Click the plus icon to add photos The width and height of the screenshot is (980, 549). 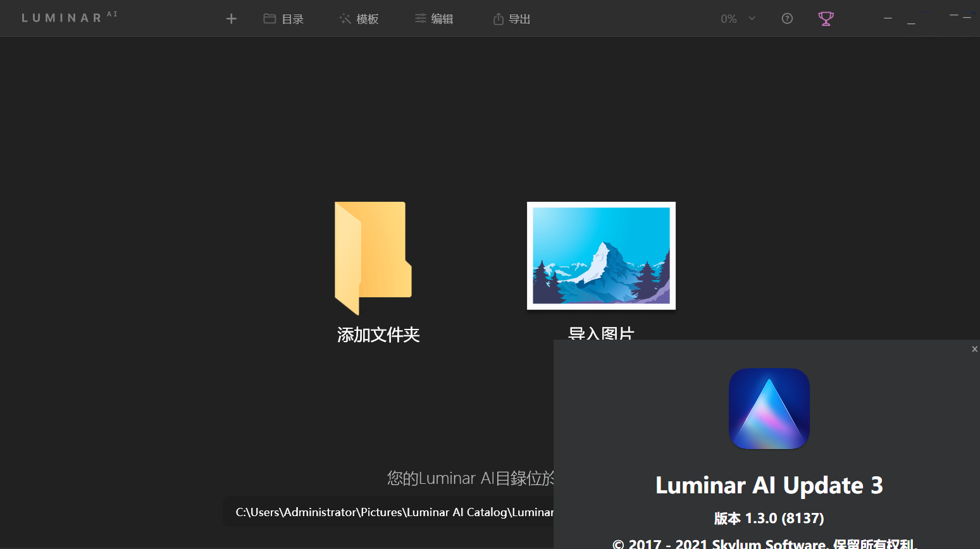231,18
